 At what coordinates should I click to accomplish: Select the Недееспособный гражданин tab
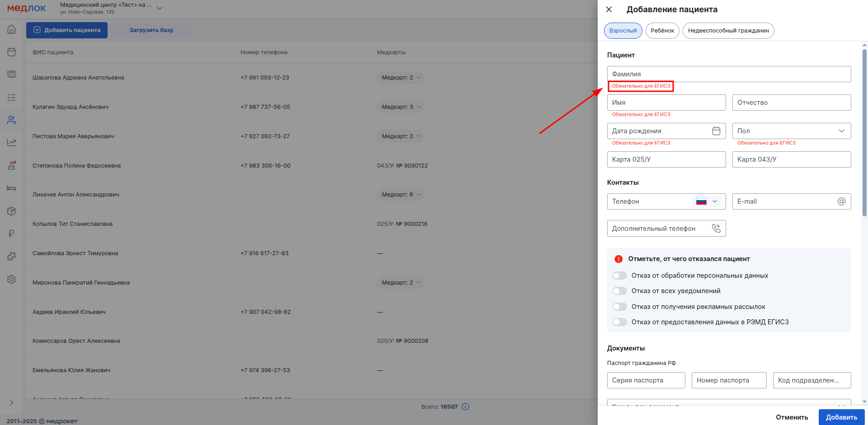coord(728,31)
